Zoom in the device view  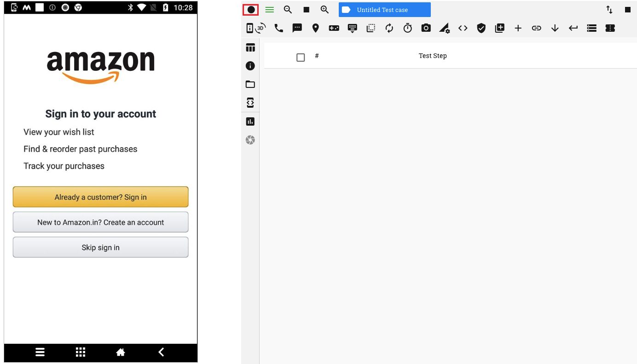coord(324,10)
